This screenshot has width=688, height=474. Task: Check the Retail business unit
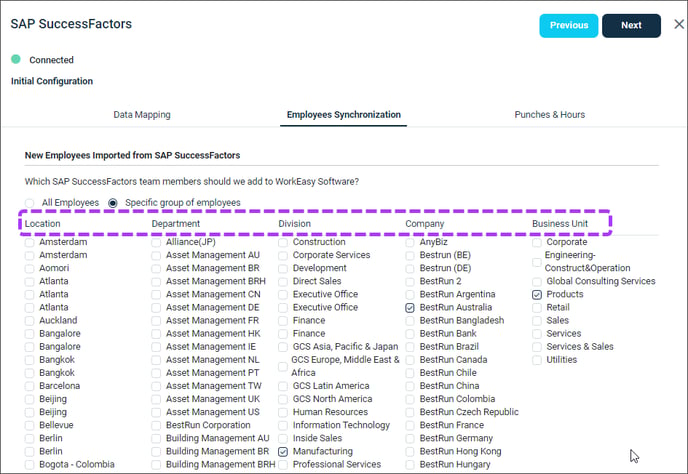537,308
